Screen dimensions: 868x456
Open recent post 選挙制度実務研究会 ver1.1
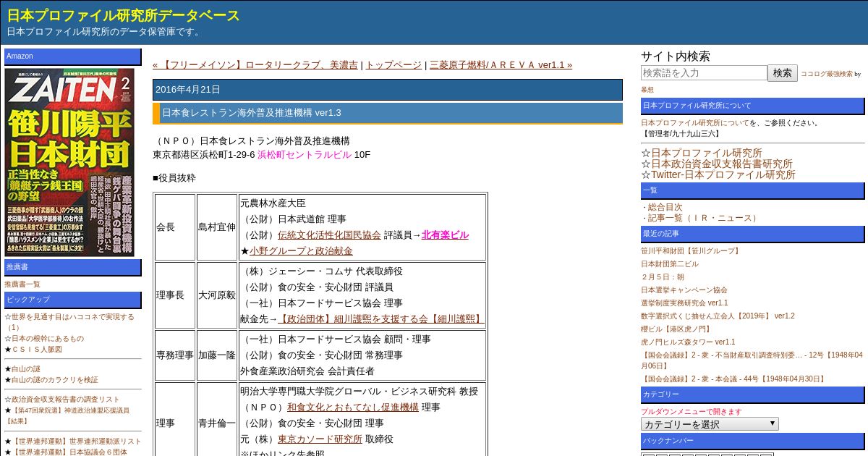click(684, 303)
